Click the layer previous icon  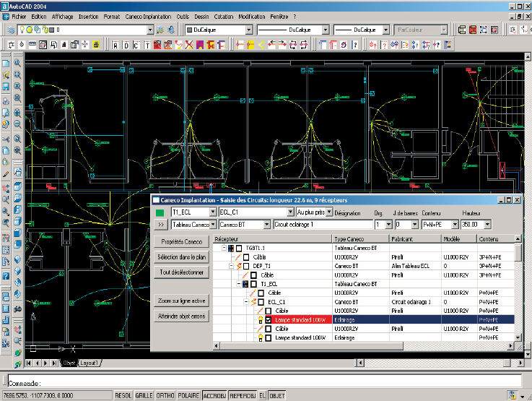171,30
